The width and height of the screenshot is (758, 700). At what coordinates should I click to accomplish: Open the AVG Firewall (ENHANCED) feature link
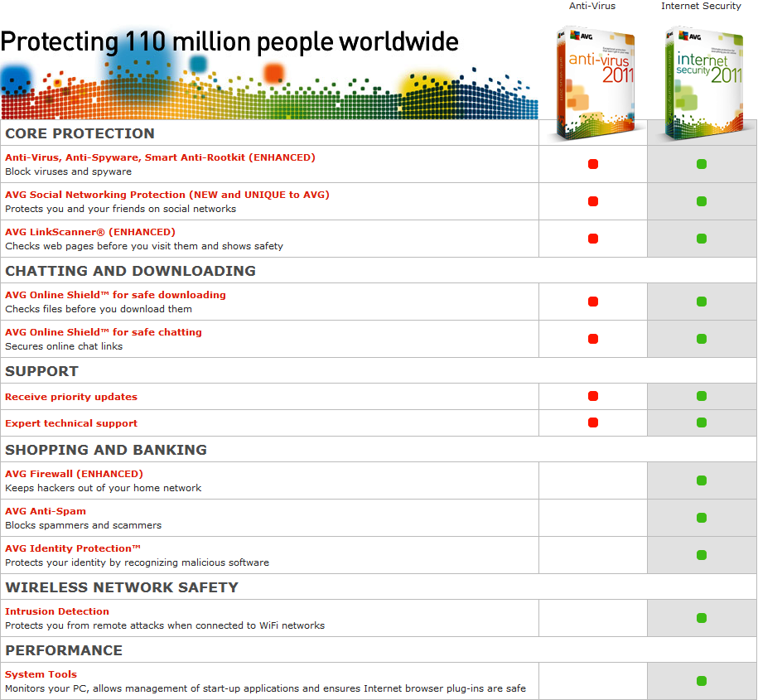click(x=74, y=474)
